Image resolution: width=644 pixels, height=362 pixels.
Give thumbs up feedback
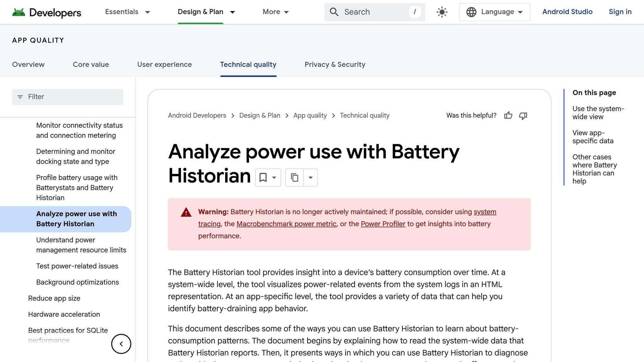pyautogui.click(x=508, y=116)
